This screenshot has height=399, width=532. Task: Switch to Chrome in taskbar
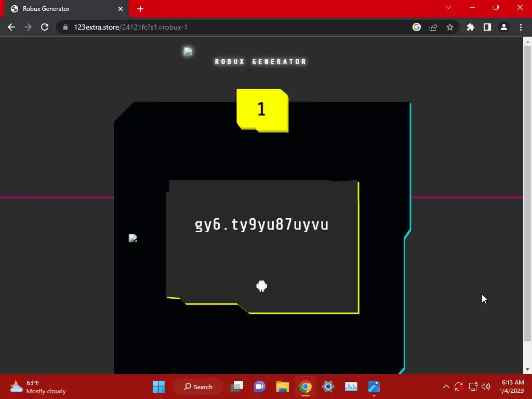305,387
